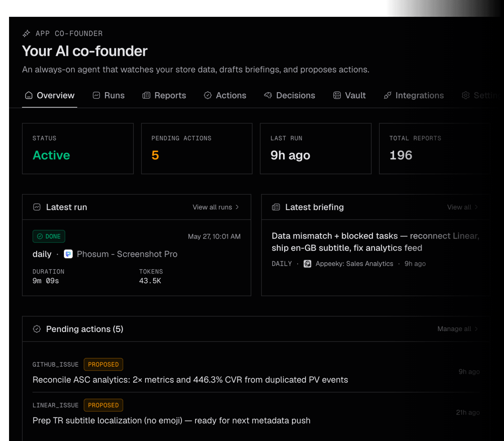This screenshot has width=504, height=441.
Task: Open the Prep TR subtitle localization action
Action: (172, 421)
